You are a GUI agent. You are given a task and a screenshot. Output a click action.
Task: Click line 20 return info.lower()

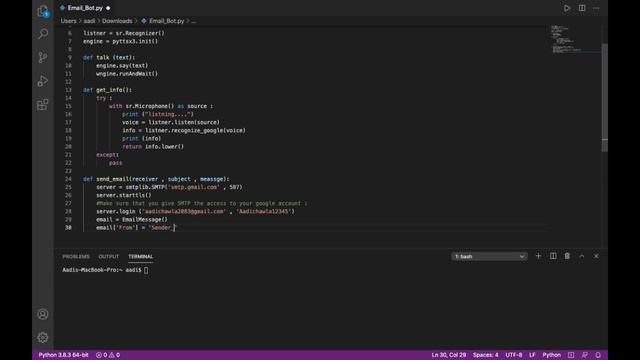point(153,147)
